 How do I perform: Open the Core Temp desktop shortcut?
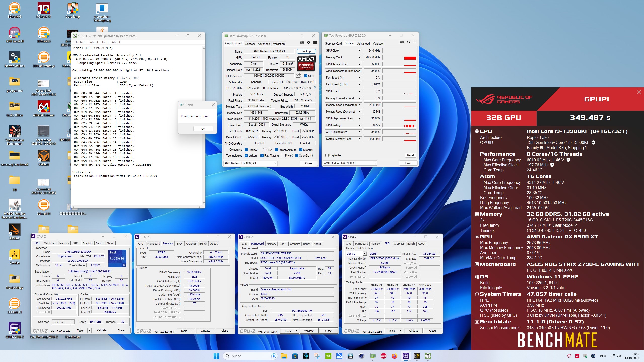click(73, 10)
